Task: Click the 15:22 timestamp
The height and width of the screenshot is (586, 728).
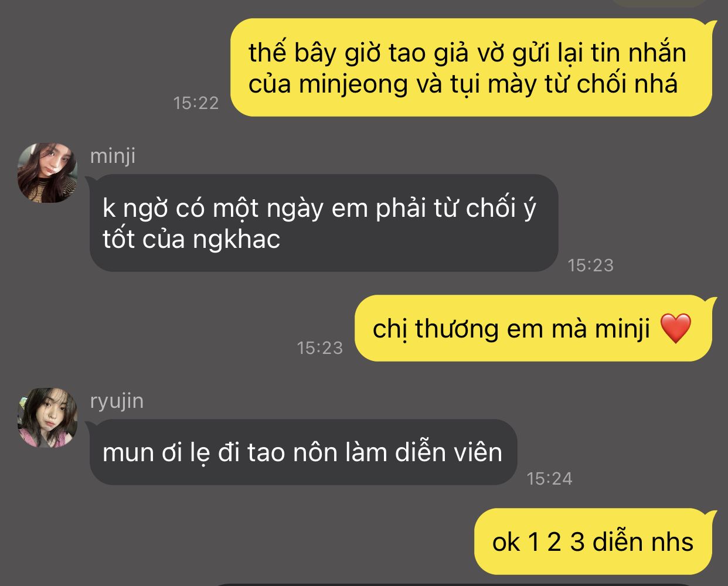Action: tap(196, 103)
